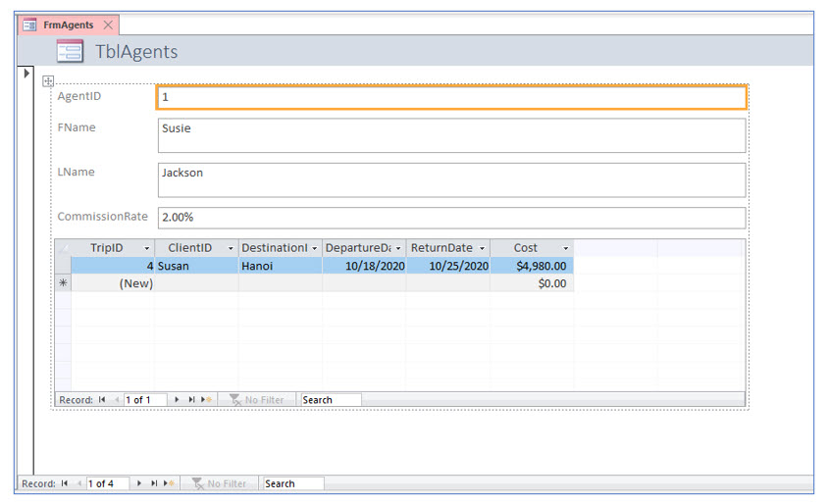828x504 pixels.
Task: Click the form icon next to TblAgents title
Action: tap(70, 51)
